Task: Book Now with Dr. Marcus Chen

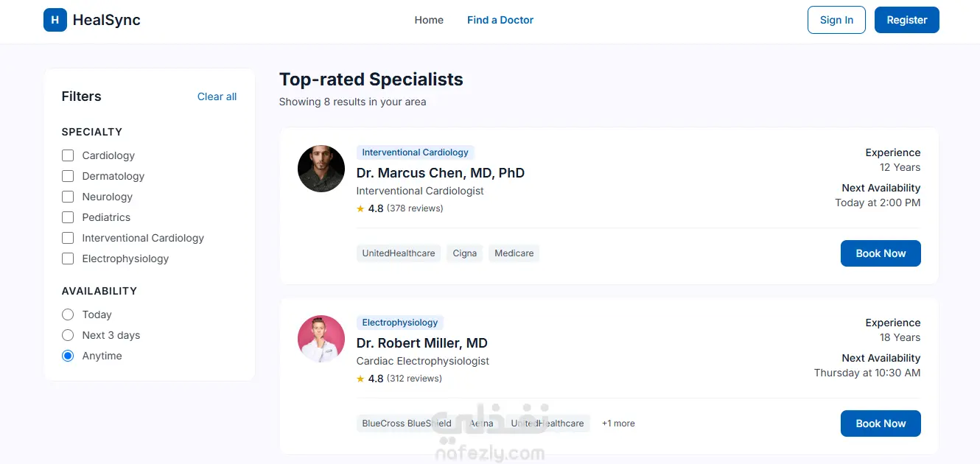Action: click(881, 253)
